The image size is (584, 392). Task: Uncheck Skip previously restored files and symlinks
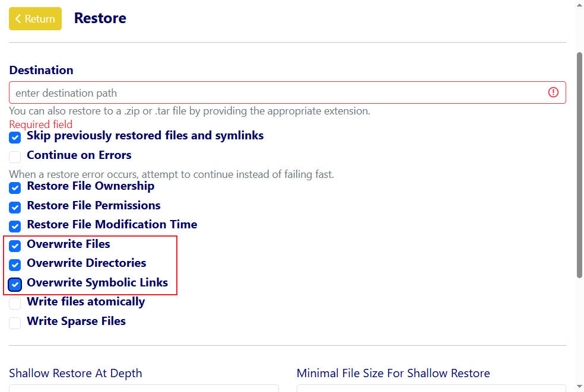15,138
